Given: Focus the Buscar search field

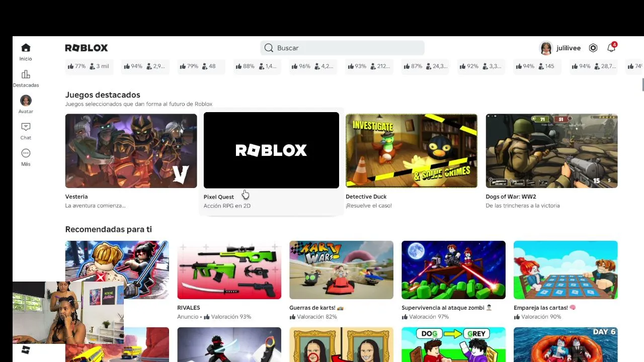Looking at the screenshot, I should [x=342, y=48].
